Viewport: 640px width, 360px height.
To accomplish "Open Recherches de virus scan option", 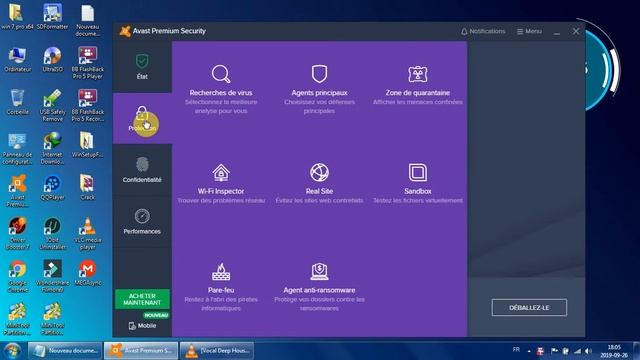I will (x=221, y=89).
